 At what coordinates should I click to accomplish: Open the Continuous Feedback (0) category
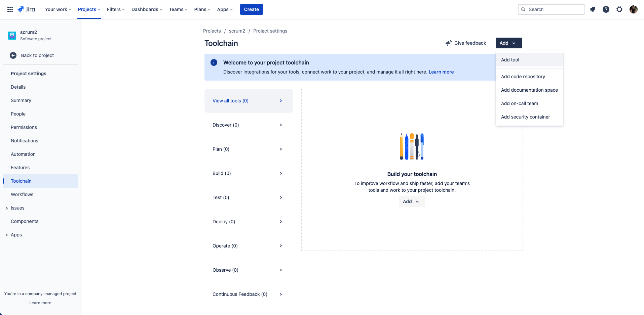(x=249, y=294)
